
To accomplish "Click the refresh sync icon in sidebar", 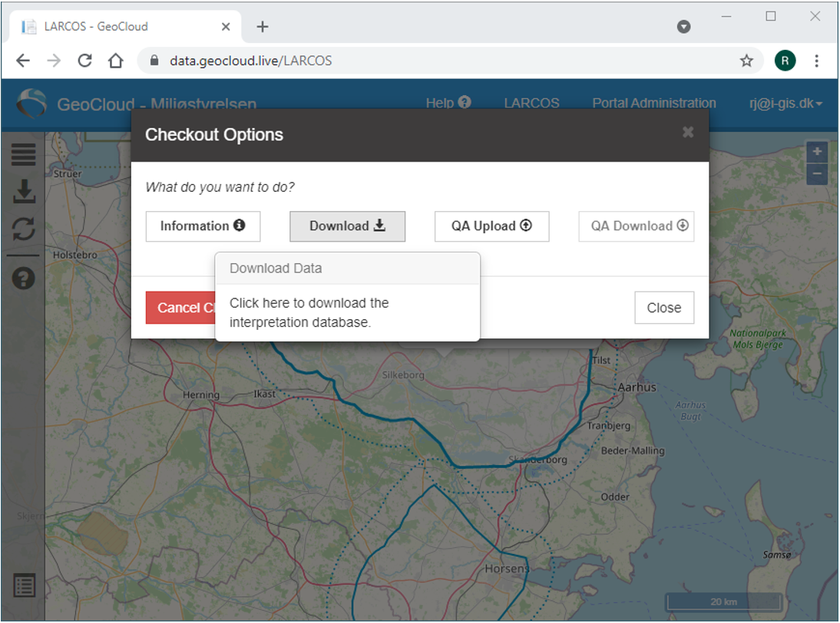I will click(24, 229).
